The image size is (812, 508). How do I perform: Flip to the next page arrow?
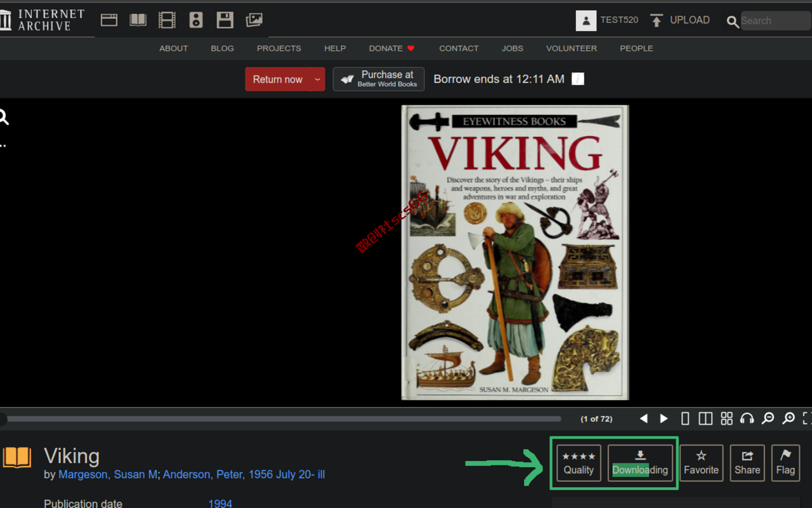coord(664,418)
